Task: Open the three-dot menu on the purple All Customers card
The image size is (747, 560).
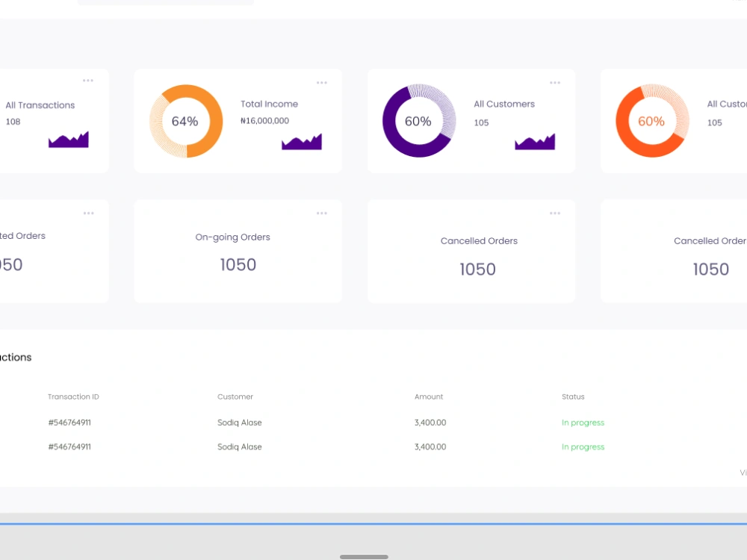Action: [555, 83]
